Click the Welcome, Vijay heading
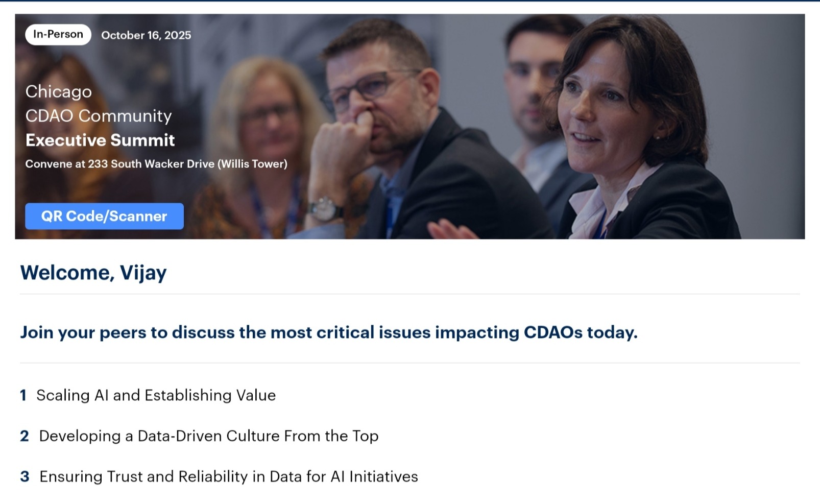Viewport: 820px width, 504px height. point(93,273)
